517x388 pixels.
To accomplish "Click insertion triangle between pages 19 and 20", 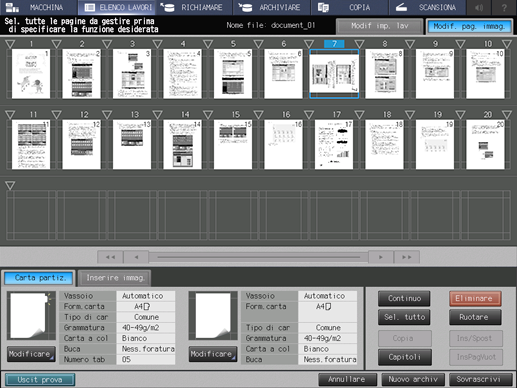I will pos(460,115).
